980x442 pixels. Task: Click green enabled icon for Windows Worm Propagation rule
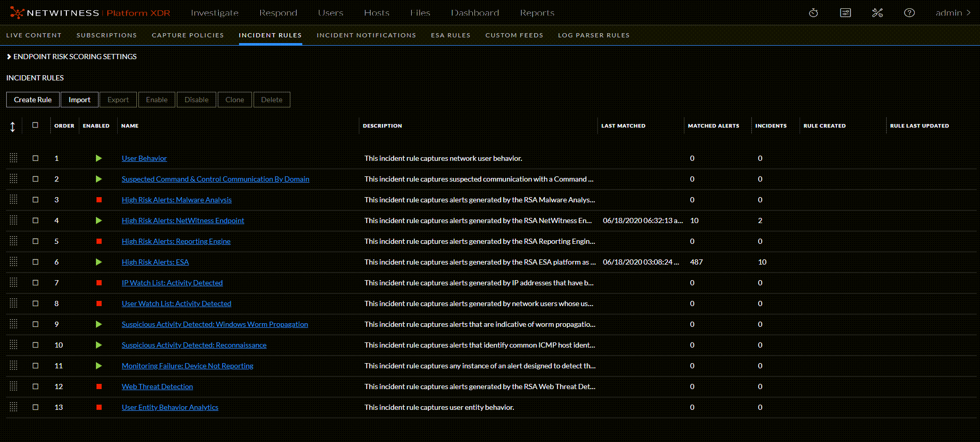coord(99,324)
